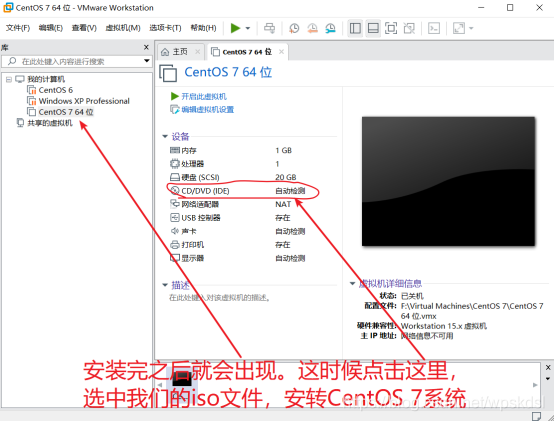
Task: Take a snapshot of the virtual machine
Action: point(294,28)
